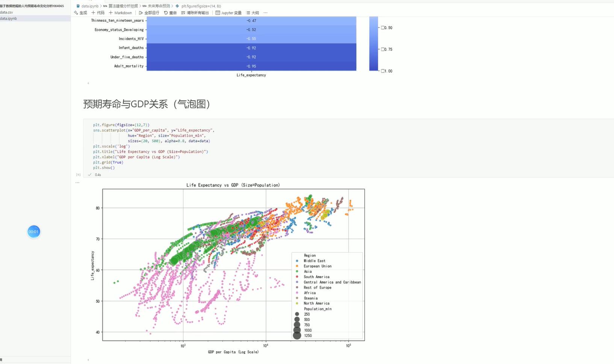
Task: Insert a Markdown cell from the toolbar
Action: [x=120, y=12]
